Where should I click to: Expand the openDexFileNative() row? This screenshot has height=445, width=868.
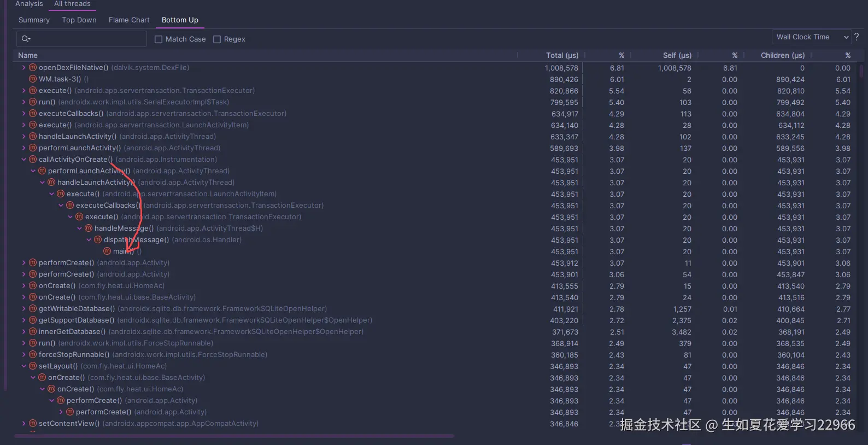(24, 68)
